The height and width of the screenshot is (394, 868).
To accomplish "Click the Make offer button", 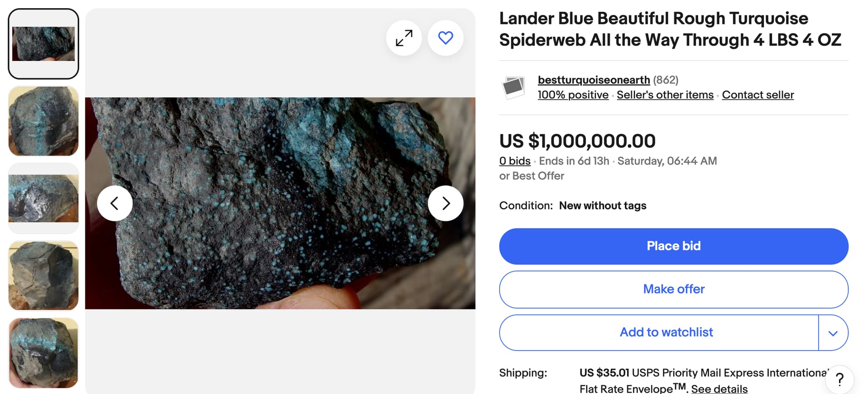I will click(673, 289).
